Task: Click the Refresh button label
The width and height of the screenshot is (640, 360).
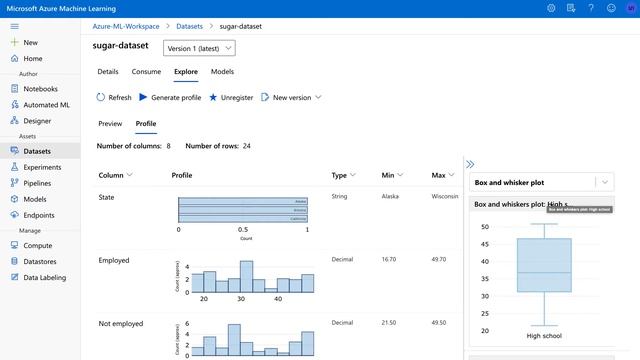Action: coord(120,98)
